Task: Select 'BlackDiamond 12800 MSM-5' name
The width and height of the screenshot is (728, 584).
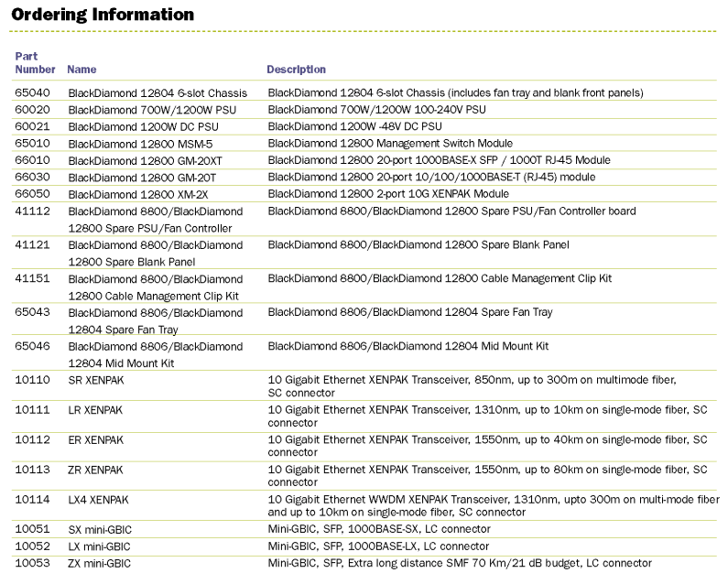Action: (x=140, y=144)
